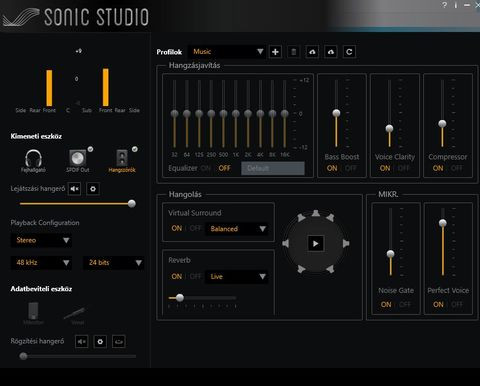
Task: Click top center speaker arrow in surround circle
Action: pyautogui.click(x=316, y=213)
